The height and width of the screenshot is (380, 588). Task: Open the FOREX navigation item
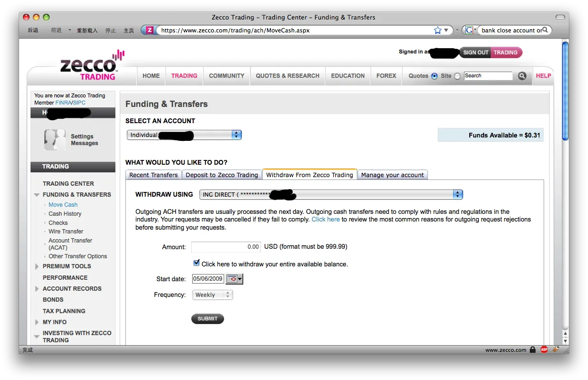[x=386, y=76]
